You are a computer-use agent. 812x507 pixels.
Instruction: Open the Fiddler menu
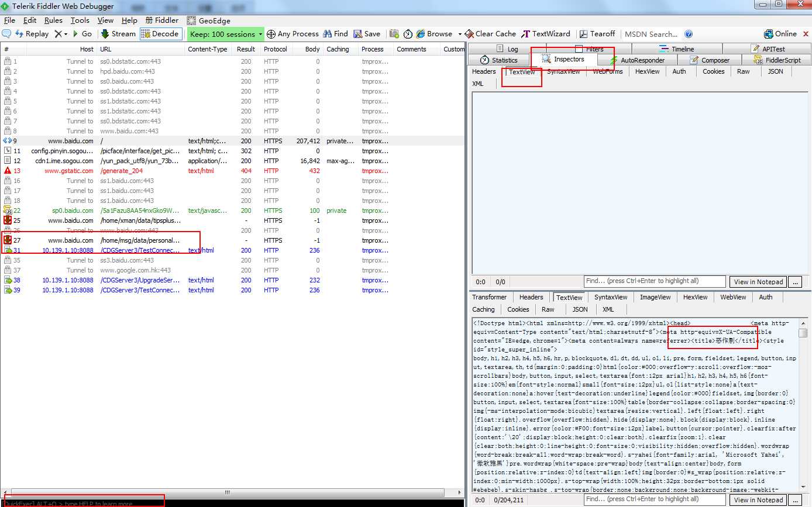[161, 20]
